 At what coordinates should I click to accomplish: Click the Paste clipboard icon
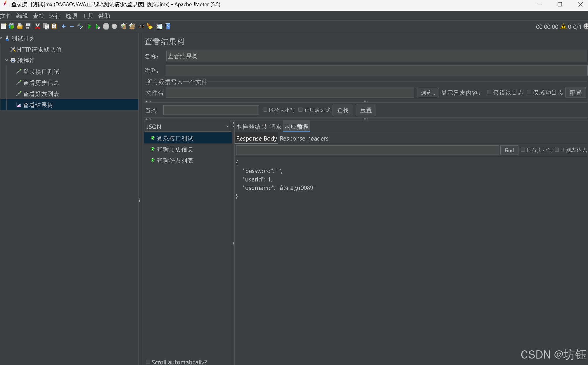(x=54, y=27)
